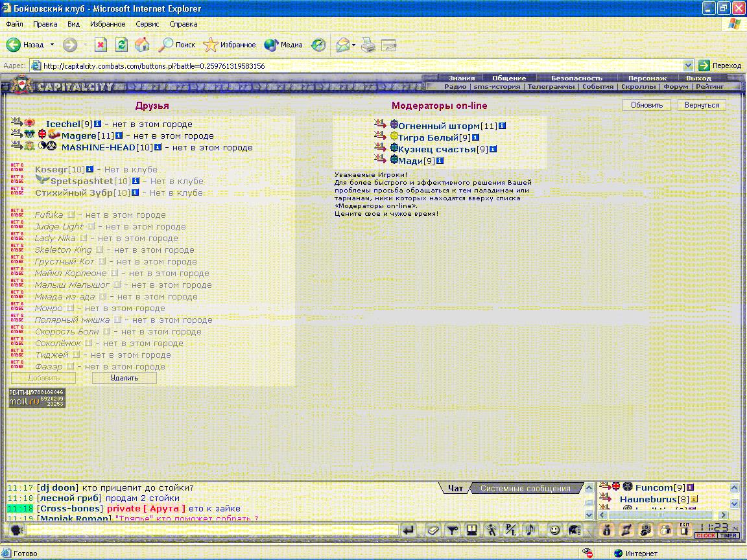This screenshot has width=747, height=560.
Task: Open the Форум link in game header
Action: (x=676, y=87)
